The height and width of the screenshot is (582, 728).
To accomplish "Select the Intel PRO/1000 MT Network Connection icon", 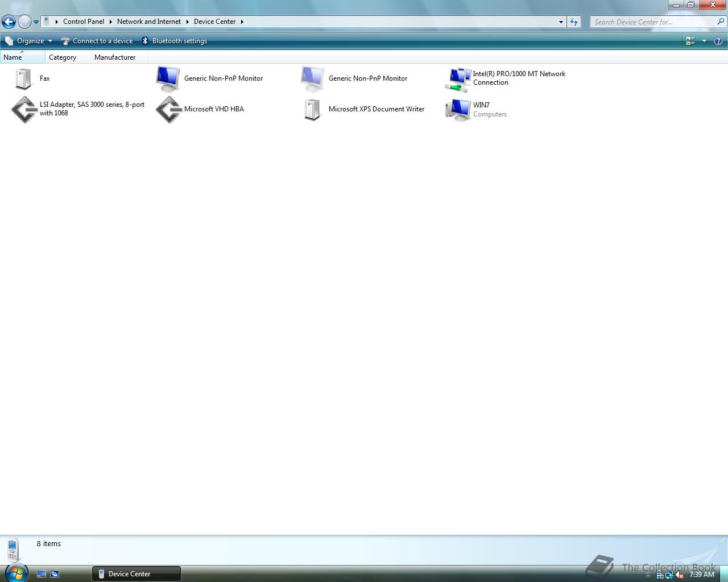I will pyautogui.click(x=458, y=78).
